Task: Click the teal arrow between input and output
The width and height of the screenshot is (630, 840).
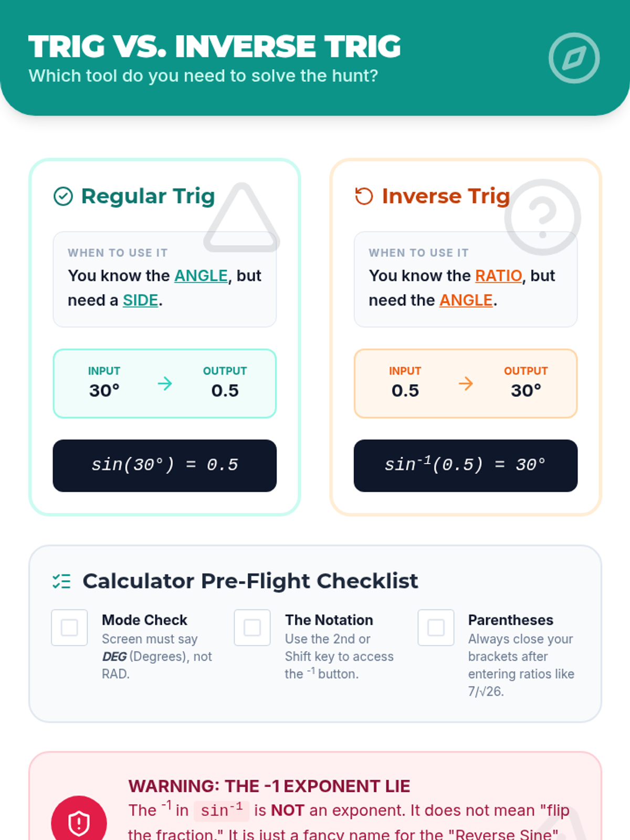Action: coord(165,383)
